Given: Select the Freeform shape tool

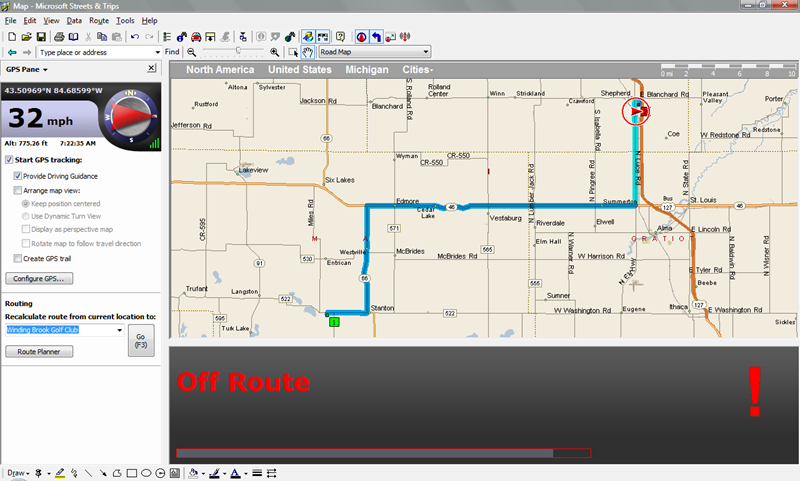Looking at the screenshot, I should 117,473.
